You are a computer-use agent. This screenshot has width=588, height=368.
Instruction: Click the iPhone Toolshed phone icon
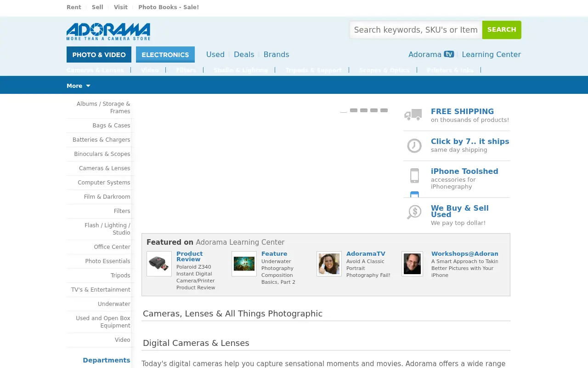pyautogui.click(x=414, y=176)
